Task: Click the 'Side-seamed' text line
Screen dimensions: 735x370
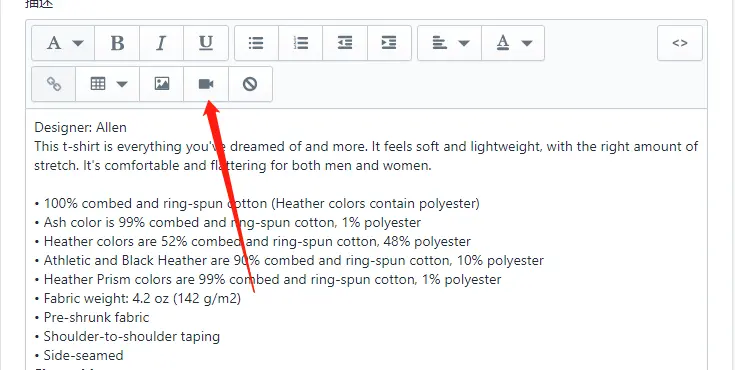Action: coord(79,355)
